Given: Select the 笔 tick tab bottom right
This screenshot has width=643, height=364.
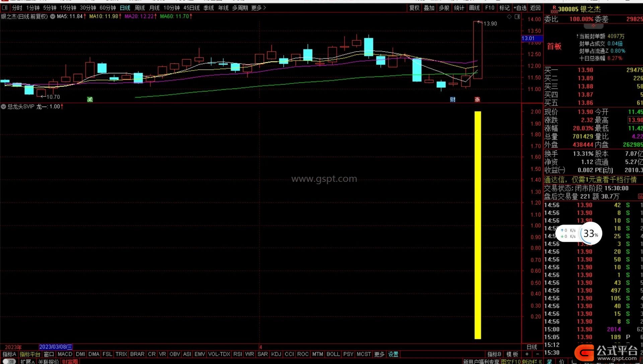Looking at the screenshot, I should point(549,362).
